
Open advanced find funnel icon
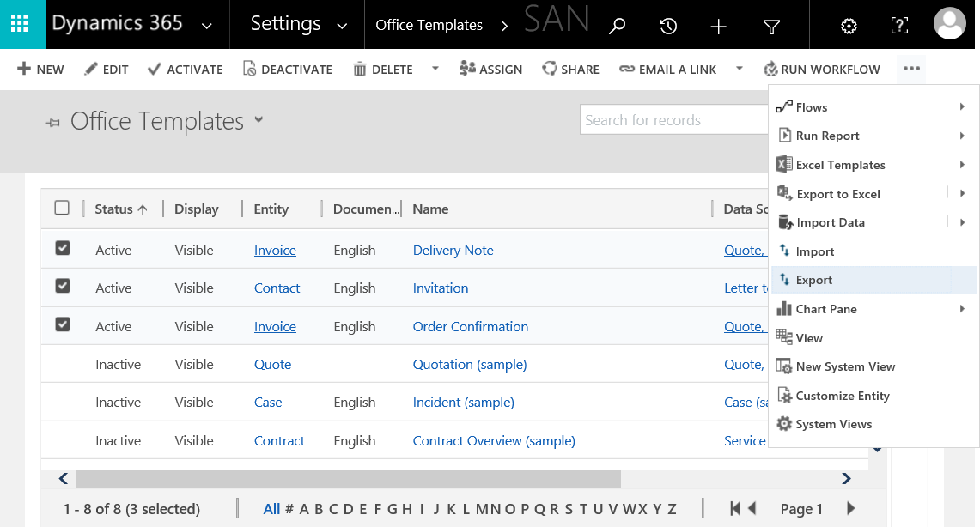click(x=771, y=27)
